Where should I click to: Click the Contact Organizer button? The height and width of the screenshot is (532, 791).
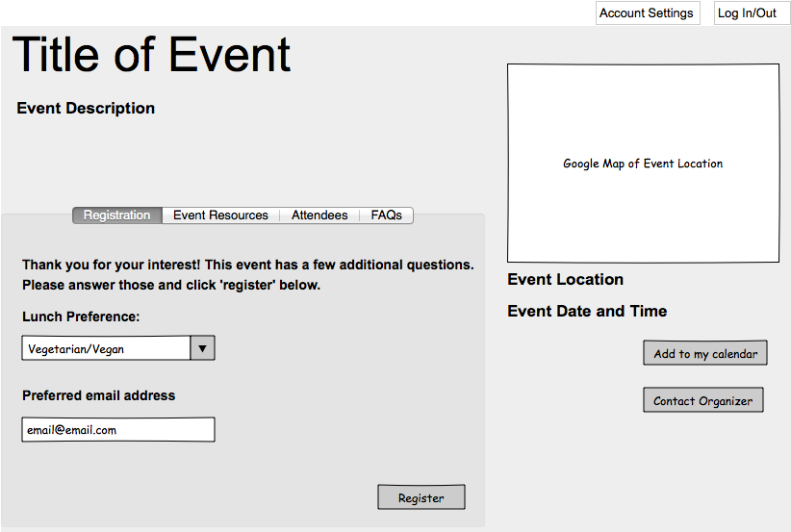coord(702,400)
